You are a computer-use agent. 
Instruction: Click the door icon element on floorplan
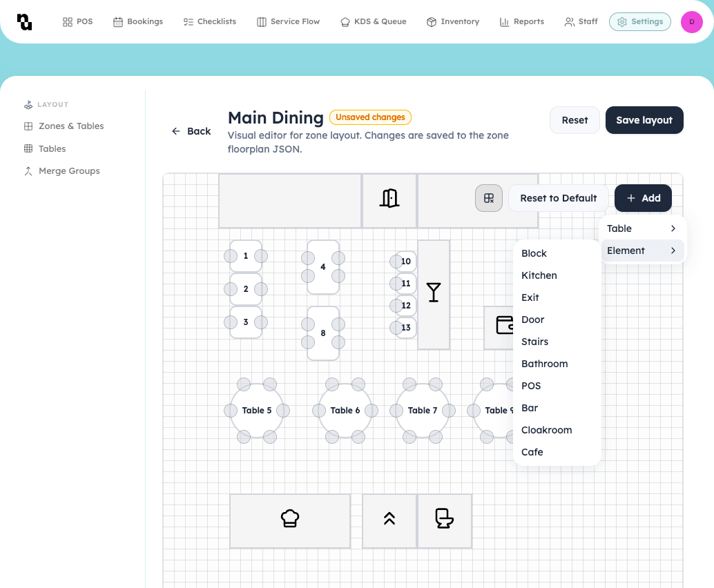pyautogui.click(x=389, y=199)
